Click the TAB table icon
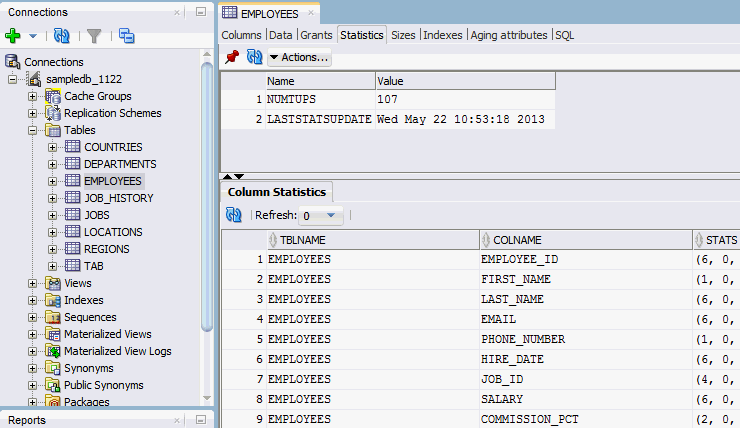 point(72,266)
